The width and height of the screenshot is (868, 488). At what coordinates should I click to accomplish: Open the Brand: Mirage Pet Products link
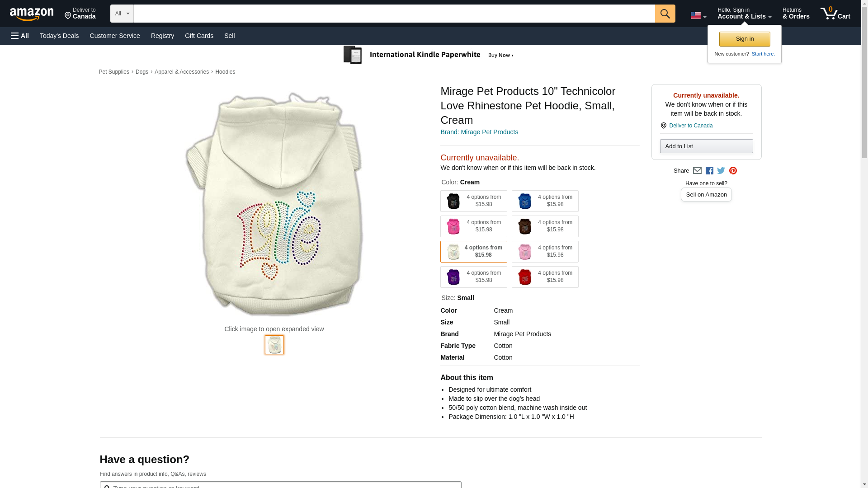pyautogui.click(x=479, y=132)
